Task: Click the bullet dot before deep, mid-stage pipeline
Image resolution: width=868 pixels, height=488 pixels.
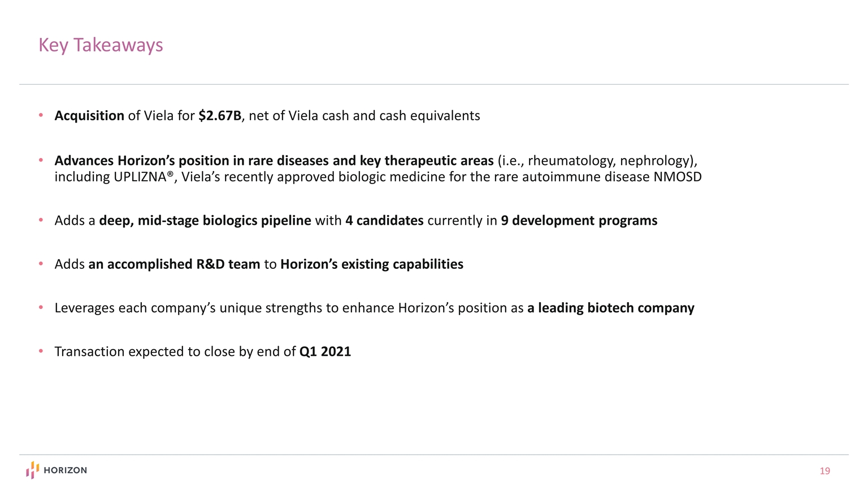Action: pyautogui.click(x=41, y=220)
